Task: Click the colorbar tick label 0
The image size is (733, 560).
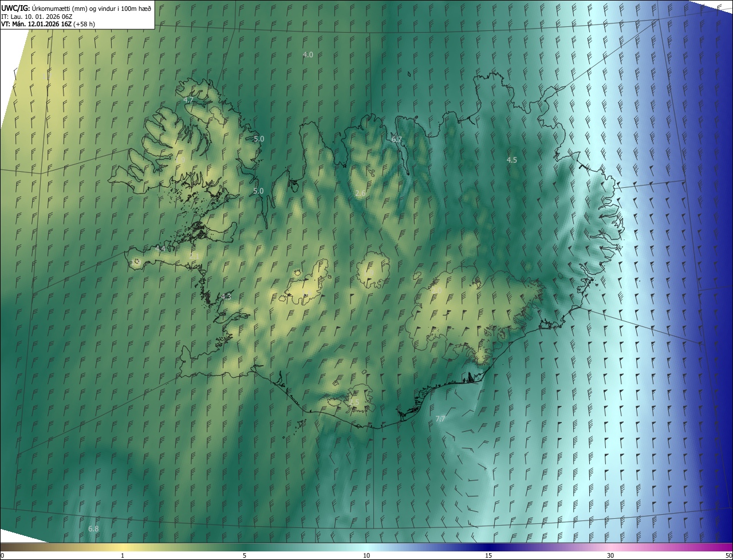Action: click(2, 555)
